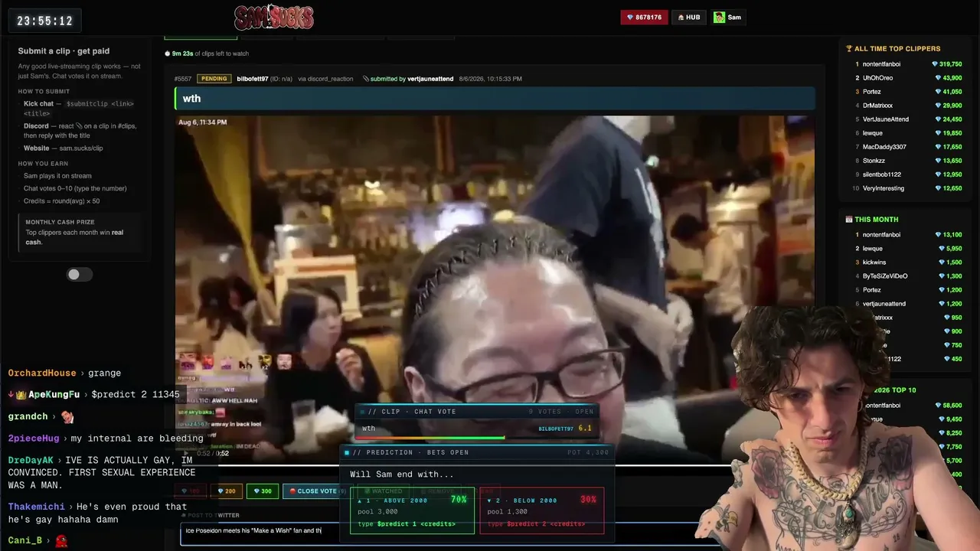Go to the HUB page
Image resolution: width=980 pixels, height=551 pixels.
(688, 17)
